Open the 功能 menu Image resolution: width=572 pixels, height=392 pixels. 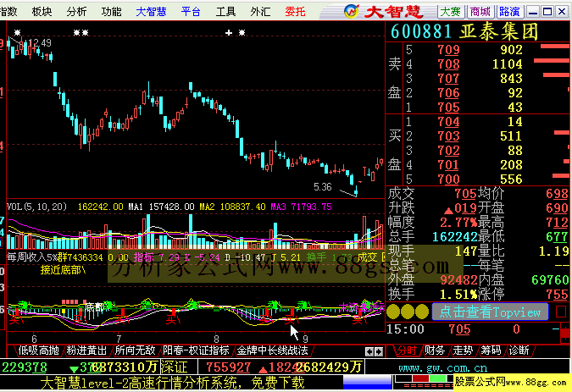point(111,12)
